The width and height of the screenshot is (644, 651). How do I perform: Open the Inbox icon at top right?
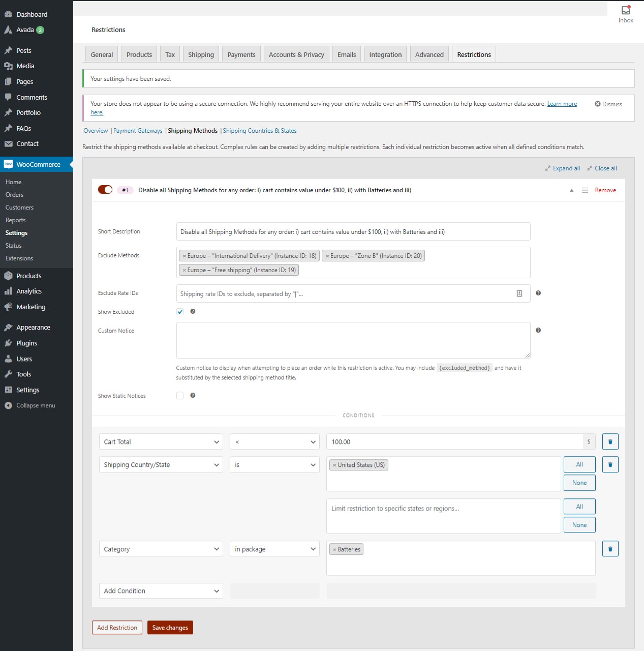[626, 10]
